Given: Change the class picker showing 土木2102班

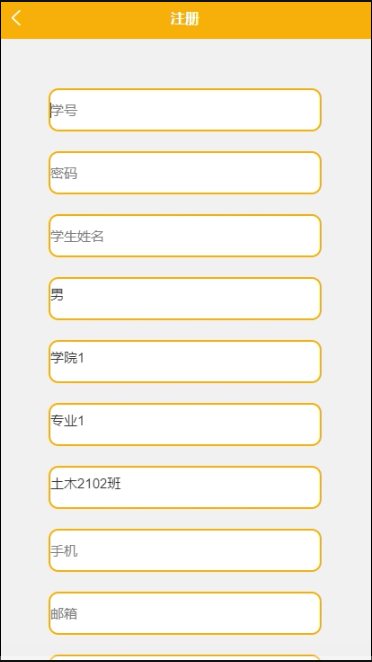Looking at the screenshot, I should [185, 487].
